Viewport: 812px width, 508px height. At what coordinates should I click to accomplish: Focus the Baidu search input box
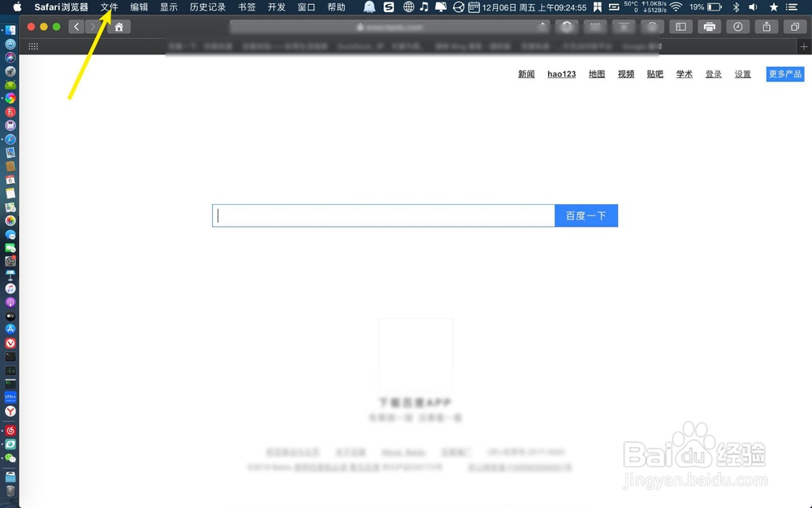383,215
